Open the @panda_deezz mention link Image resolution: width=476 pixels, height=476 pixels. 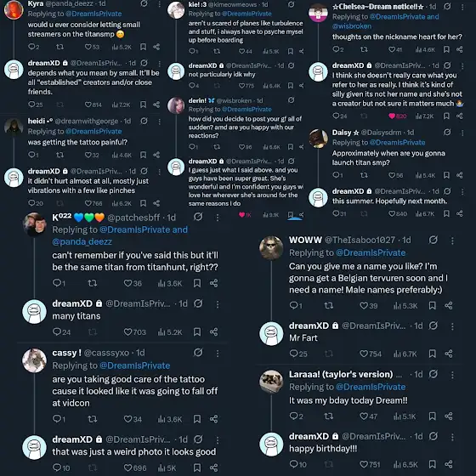82,241
